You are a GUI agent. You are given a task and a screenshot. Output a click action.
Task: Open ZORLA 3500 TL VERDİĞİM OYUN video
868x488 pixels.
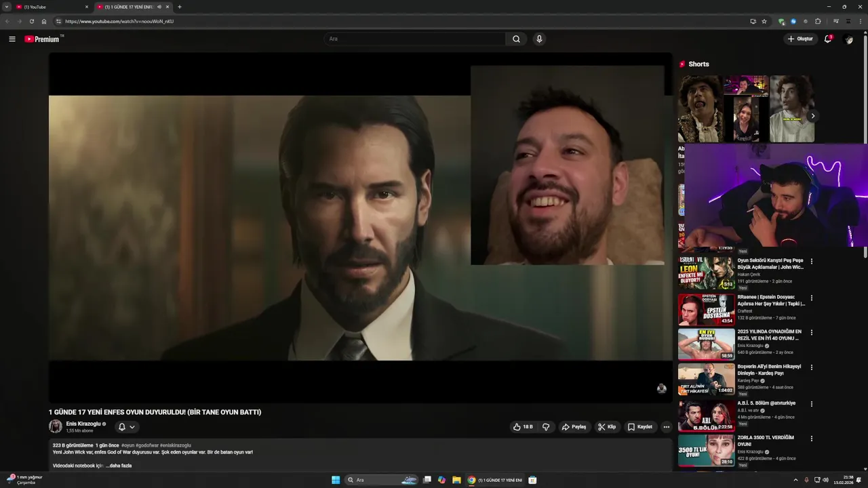(765, 441)
